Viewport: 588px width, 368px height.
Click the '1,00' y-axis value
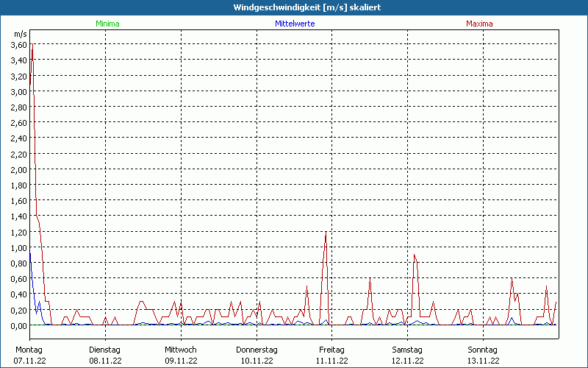(x=19, y=248)
